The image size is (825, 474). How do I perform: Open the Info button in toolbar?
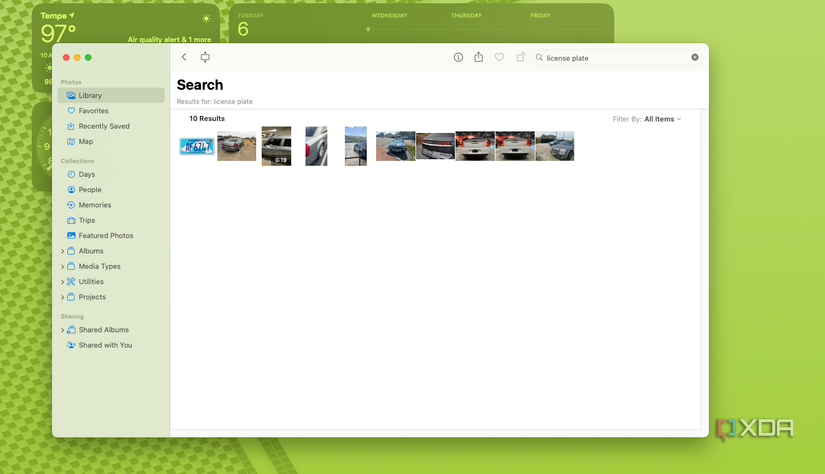pyautogui.click(x=458, y=57)
